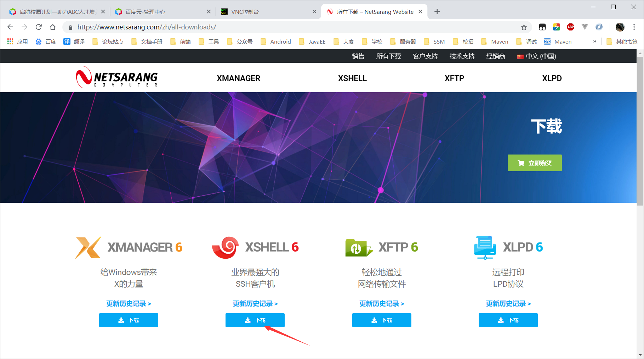Click the ABP adblock extension icon
Screen dimensions: 644x359
click(x=570, y=27)
